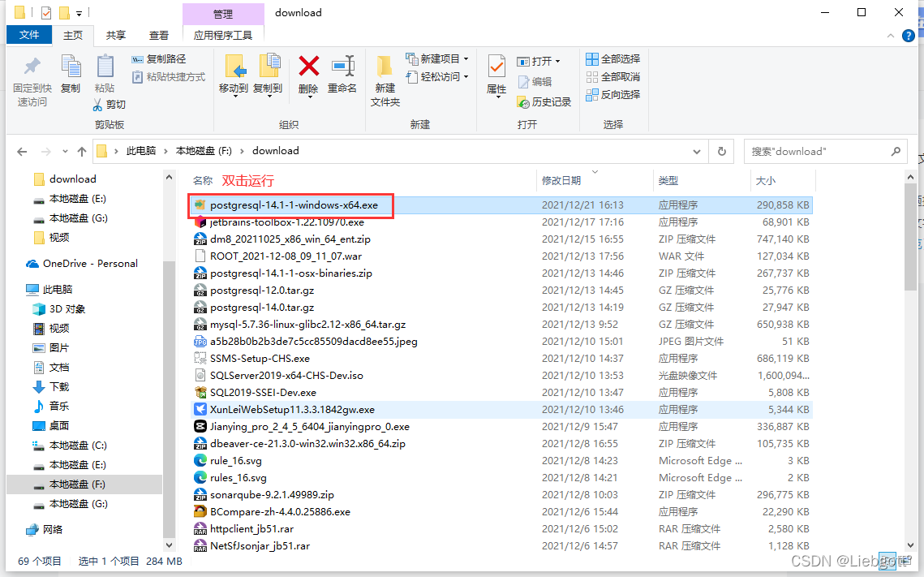924x577 pixels.
Task: Click Copy path (复制路径)
Action: (x=158, y=59)
